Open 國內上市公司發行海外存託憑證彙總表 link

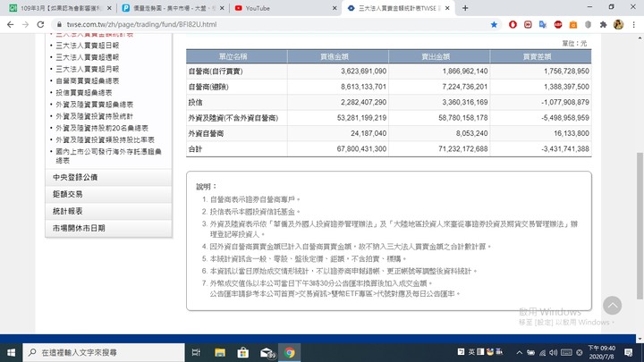point(109,156)
